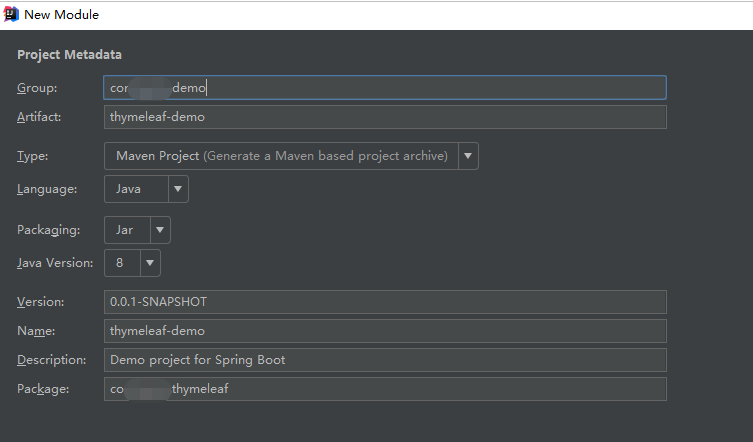The image size is (753, 442).
Task: Click the Artifact label
Action: click(39, 117)
